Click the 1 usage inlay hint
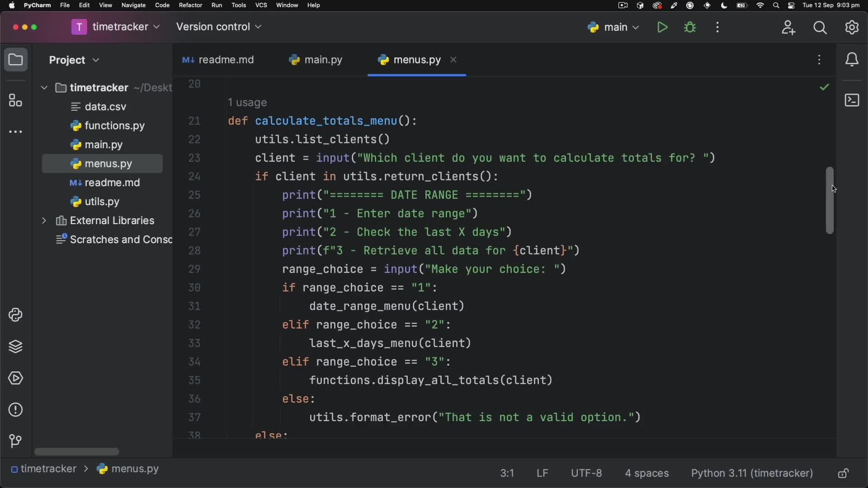This screenshot has width=868, height=488. click(x=247, y=103)
